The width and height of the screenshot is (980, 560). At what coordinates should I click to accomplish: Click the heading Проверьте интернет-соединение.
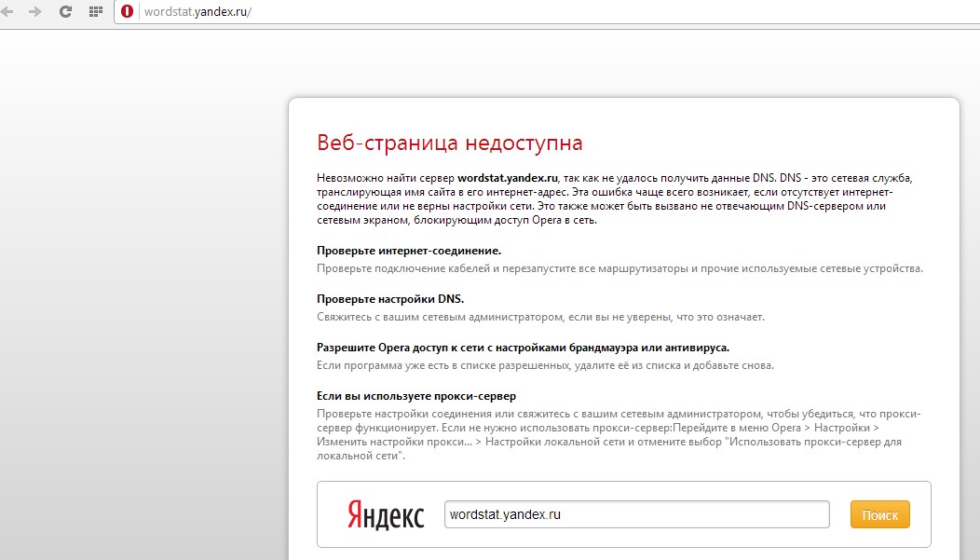pos(409,251)
